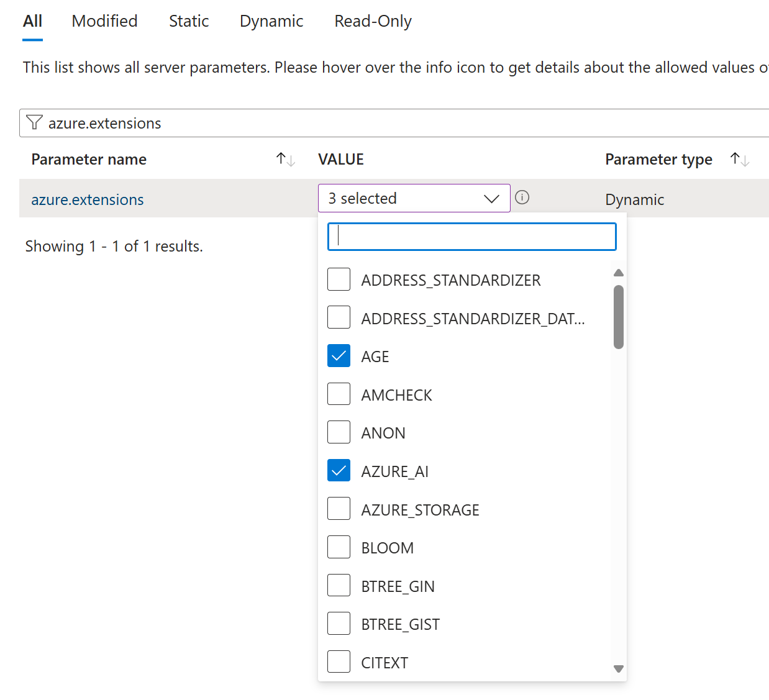Uncheck the AGE extension checkbox

tap(339, 357)
